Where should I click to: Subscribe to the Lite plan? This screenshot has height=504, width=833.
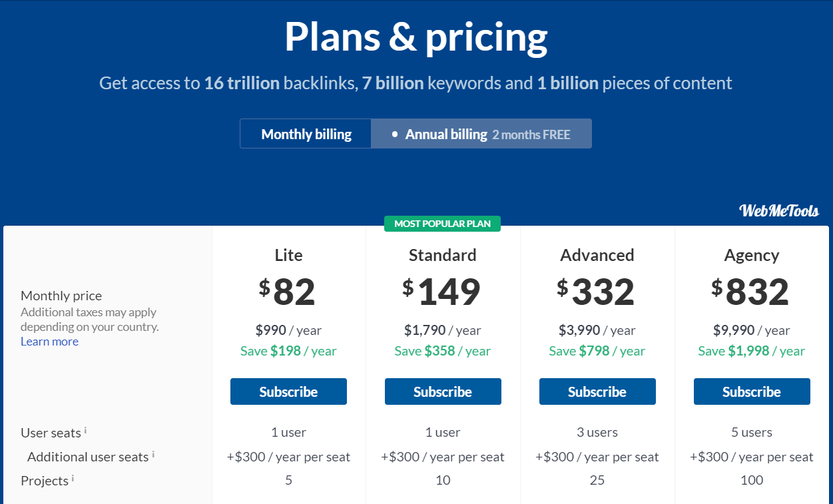288,391
